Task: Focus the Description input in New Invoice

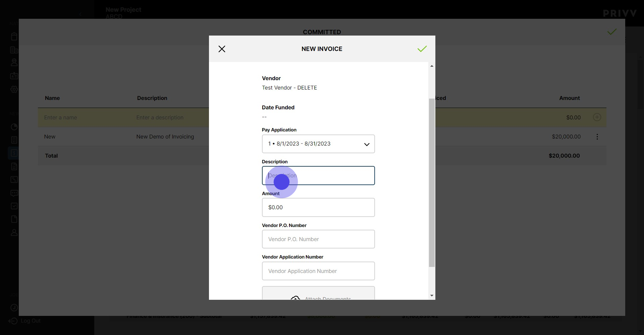Action: coord(318,176)
